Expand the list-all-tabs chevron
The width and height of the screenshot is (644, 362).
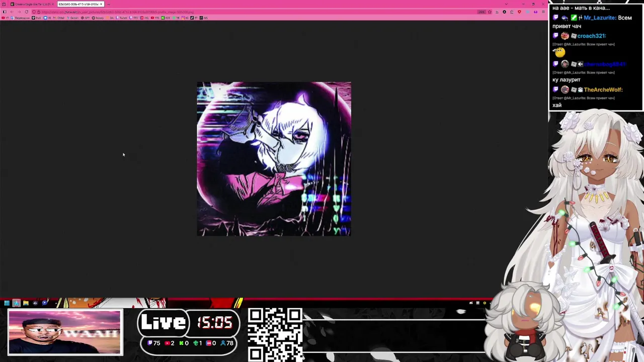506,4
